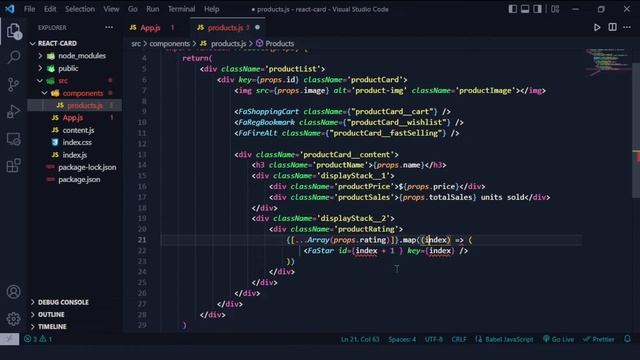Open products.js in the explorer tree

[x=84, y=105]
